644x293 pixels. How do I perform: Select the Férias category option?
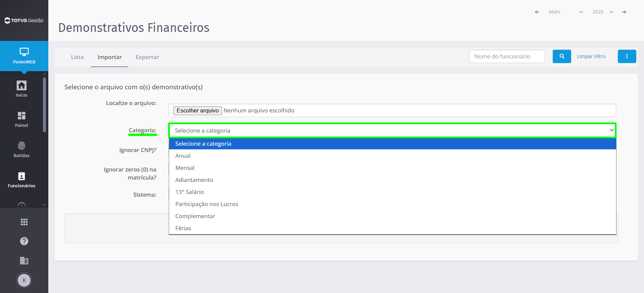click(x=392, y=228)
